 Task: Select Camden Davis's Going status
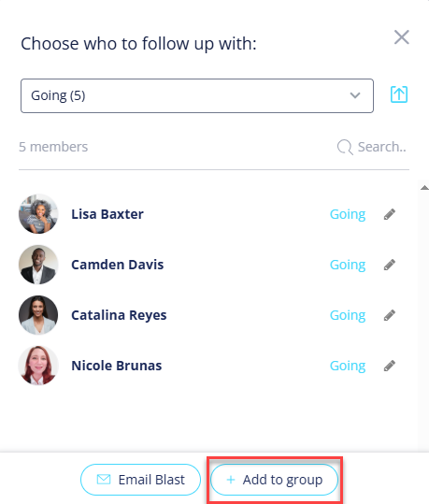[x=348, y=265]
